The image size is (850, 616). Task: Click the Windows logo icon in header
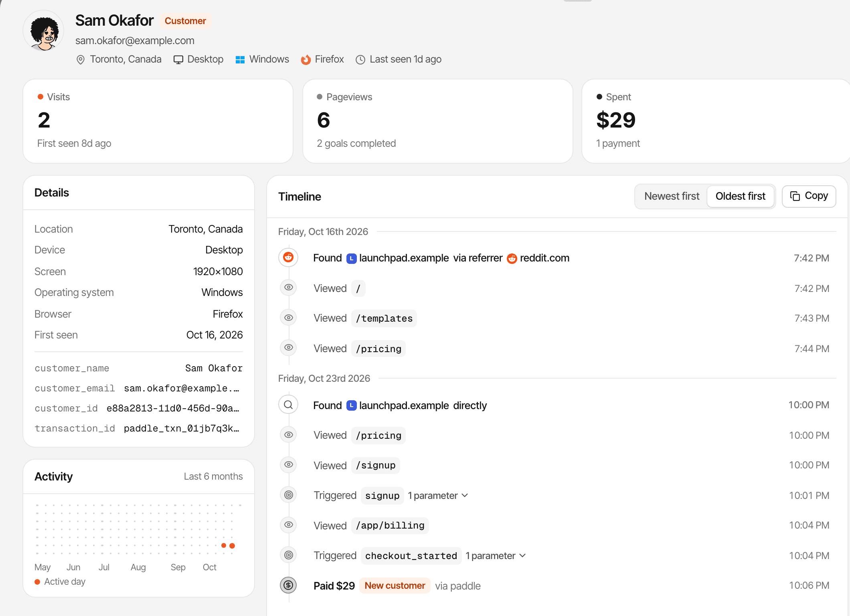[240, 60]
